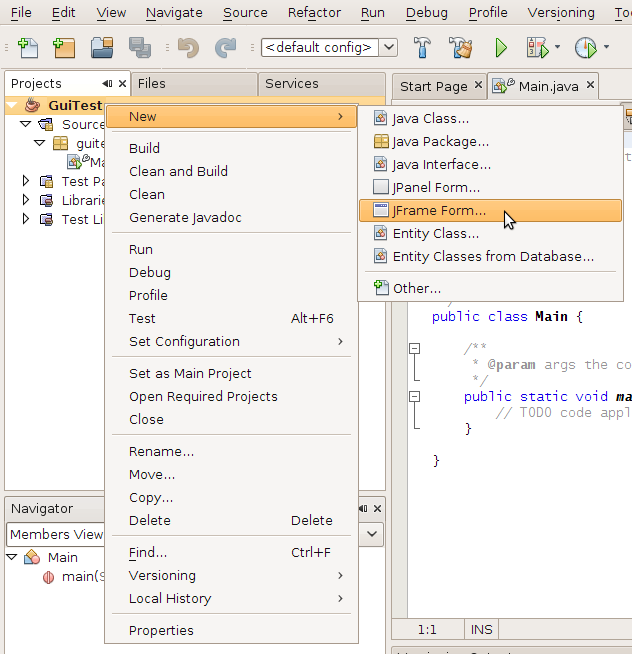This screenshot has width=632, height=654.
Task: Click the Build Project hammer icon
Action: tap(422, 48)
